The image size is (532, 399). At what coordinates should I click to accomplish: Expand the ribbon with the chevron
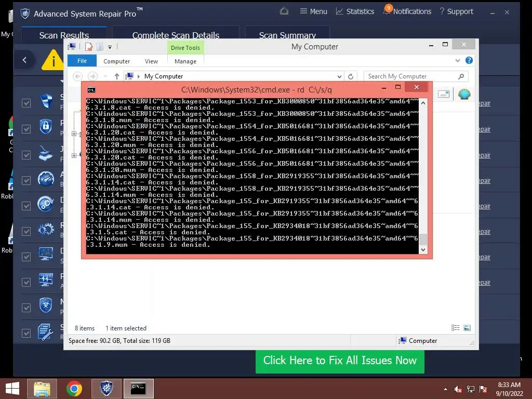pos(457,61)
